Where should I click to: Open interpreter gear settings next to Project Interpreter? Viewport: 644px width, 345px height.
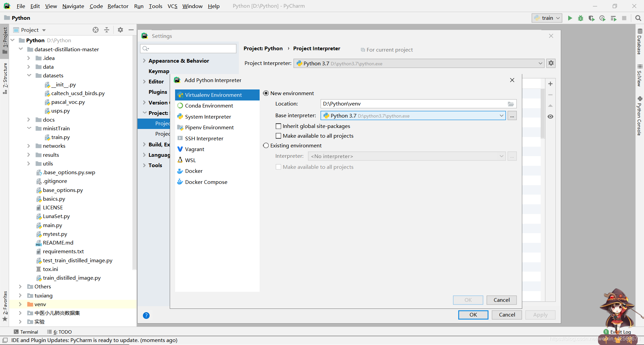551,63
